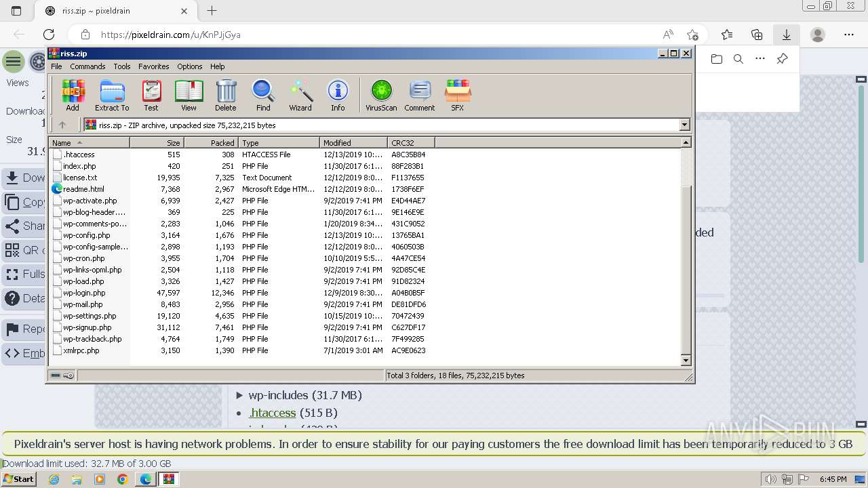This screenshot has height=488, width=868.
Task: Click the SFX toolbar icon
Action: pos(458,95)
